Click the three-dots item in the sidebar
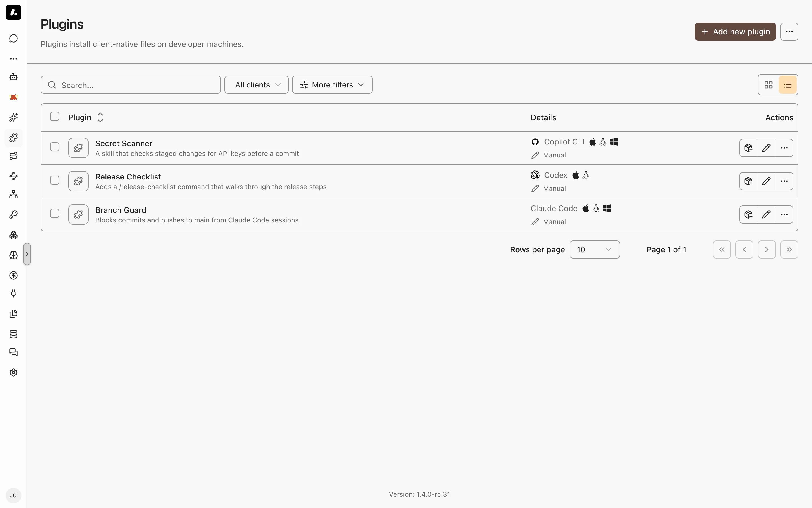This screenshot has width=812, height=508. pyautogui.click(x=14, y=59)
